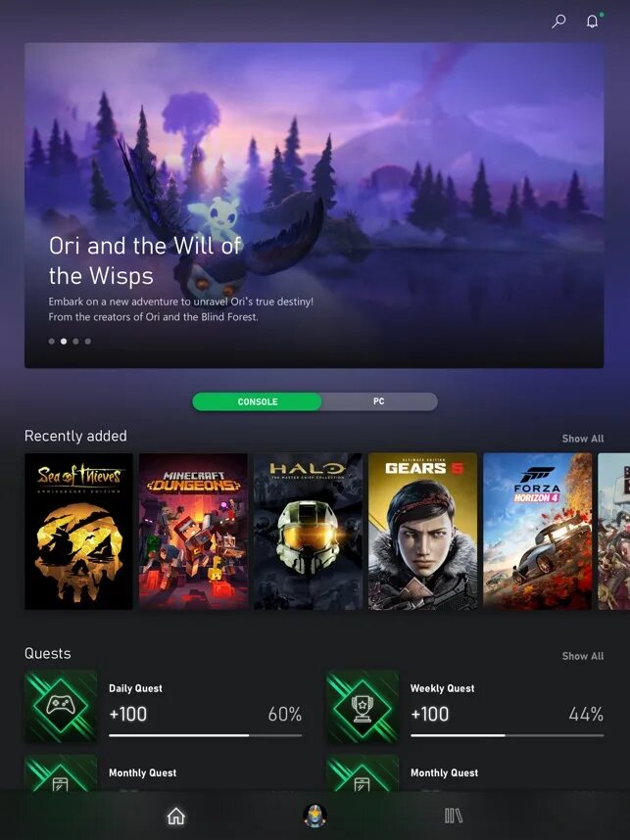Screen dimensions: 630x840
Task: Switch the platform toggle to PC
Action: pos(379,401)
